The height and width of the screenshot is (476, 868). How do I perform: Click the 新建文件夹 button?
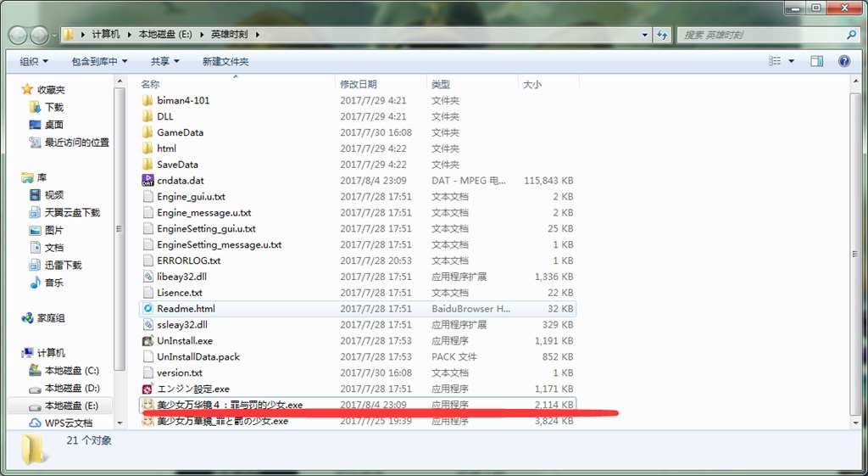[225, 62]
